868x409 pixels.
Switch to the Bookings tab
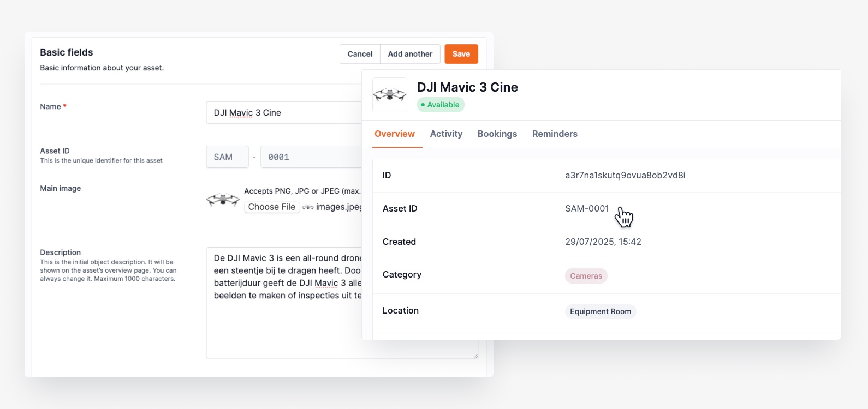497,134
